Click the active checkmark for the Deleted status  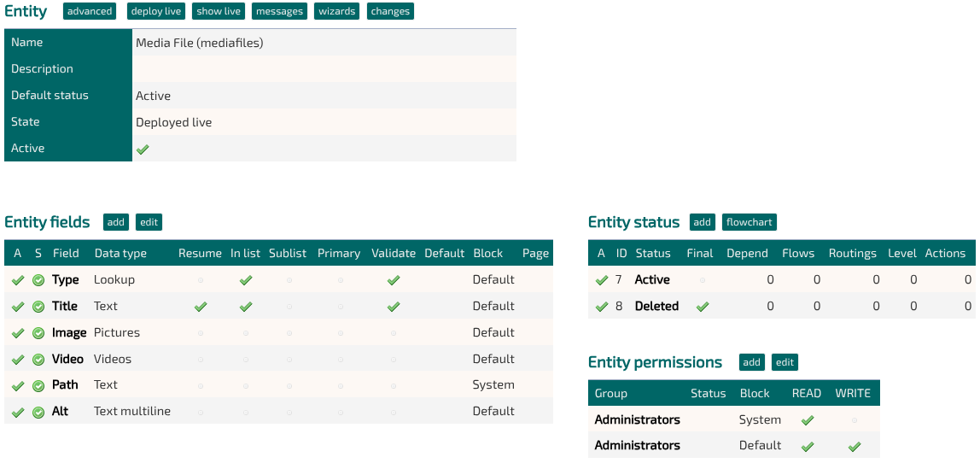click(x=601, y=307)
